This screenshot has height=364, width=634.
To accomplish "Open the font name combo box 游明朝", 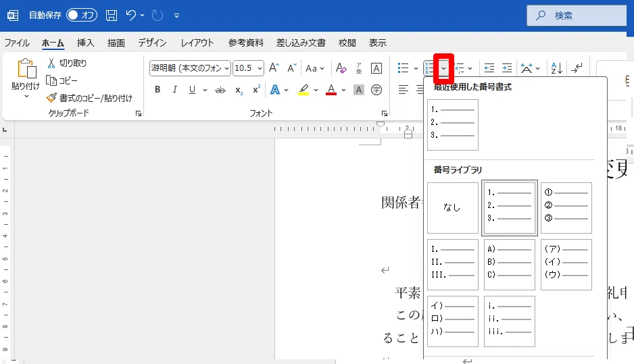I will tap(190, 68).
